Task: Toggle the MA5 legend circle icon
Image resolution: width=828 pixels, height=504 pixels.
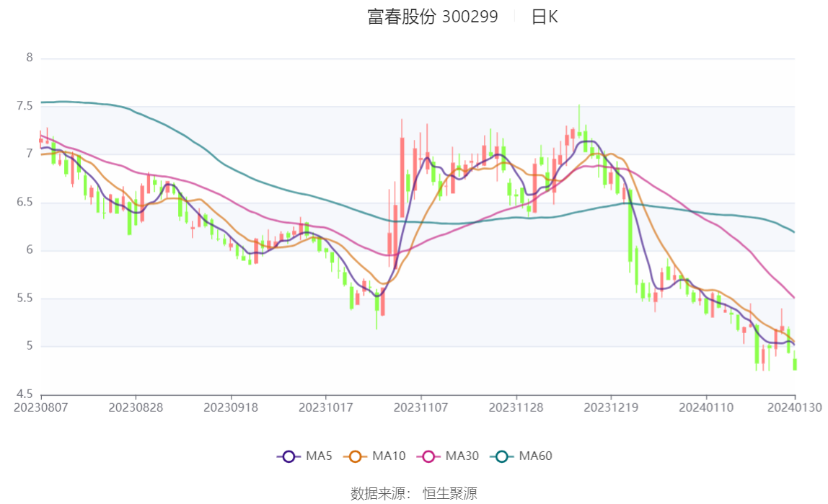Action: (x=289, y=456)
